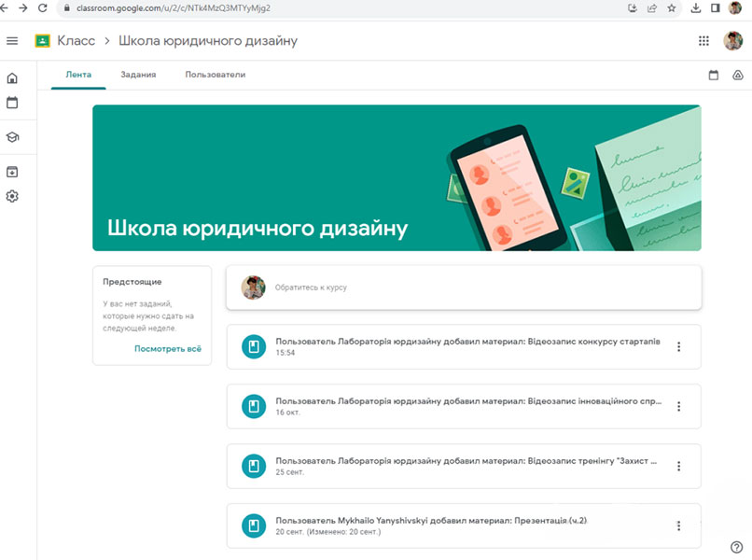
Task: Open the account avatar in Classroom header
Action: point(732,41)
